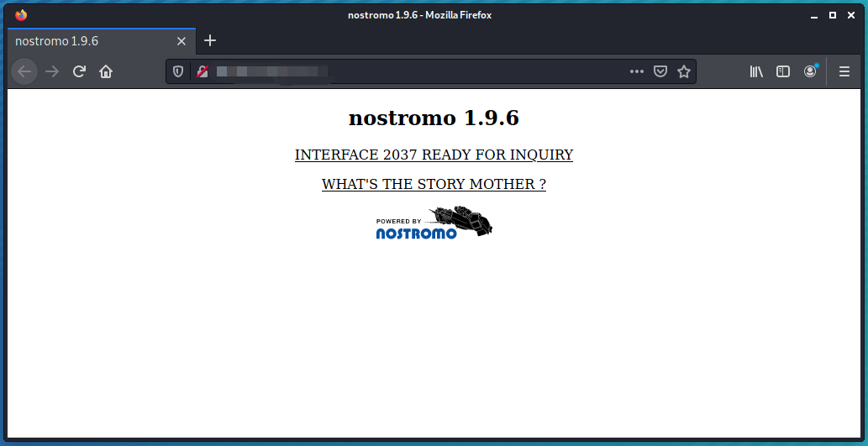Maximize the Firefox window

[833, 15]
